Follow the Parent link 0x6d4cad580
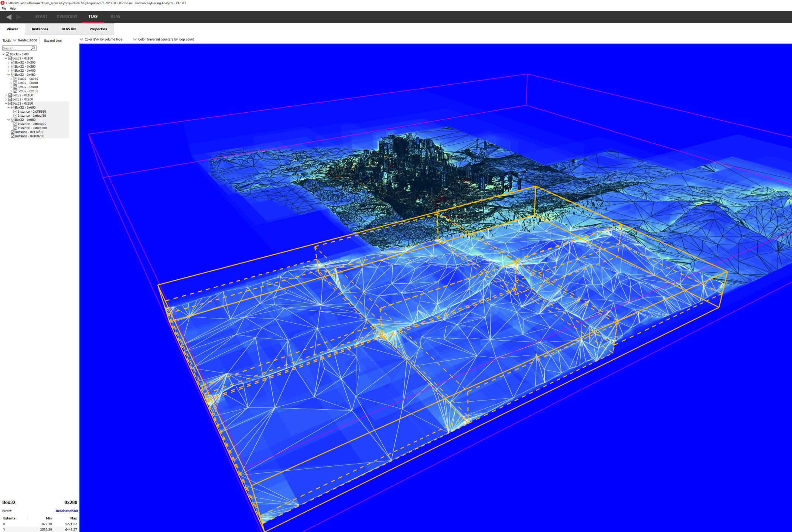The height and width of the screenshot is (532, 792). tap(66, 511)
